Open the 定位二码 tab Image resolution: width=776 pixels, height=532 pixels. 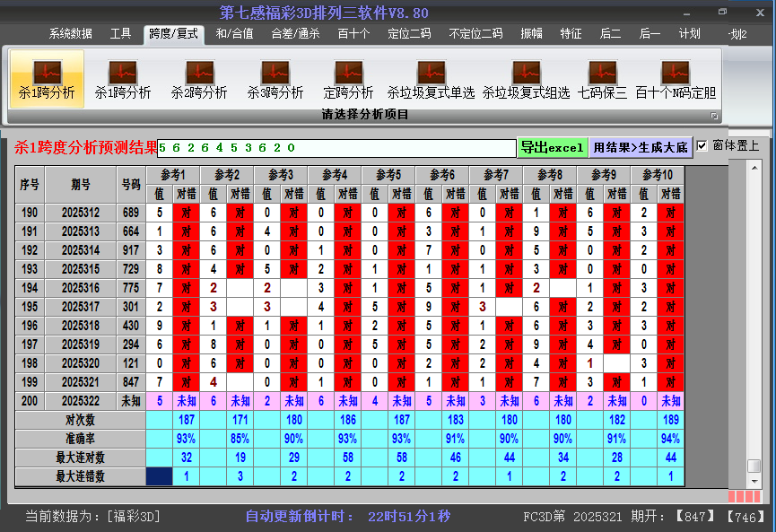409,34
